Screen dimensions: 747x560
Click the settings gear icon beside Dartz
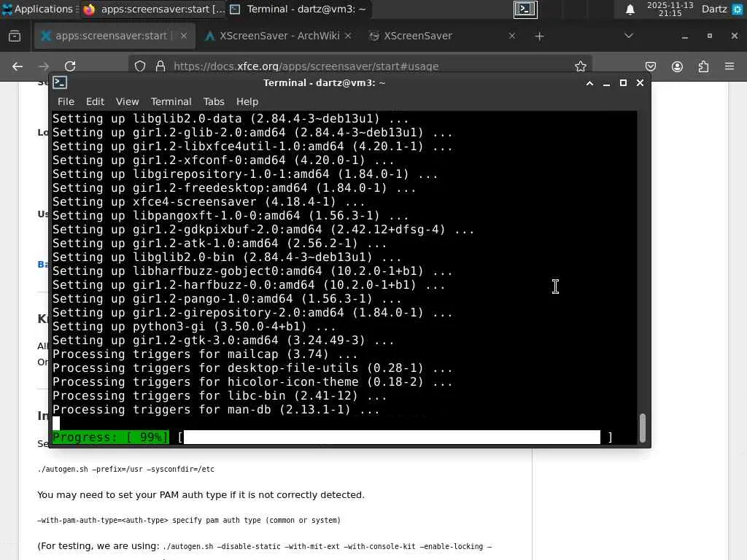click(x=737, y=9)
